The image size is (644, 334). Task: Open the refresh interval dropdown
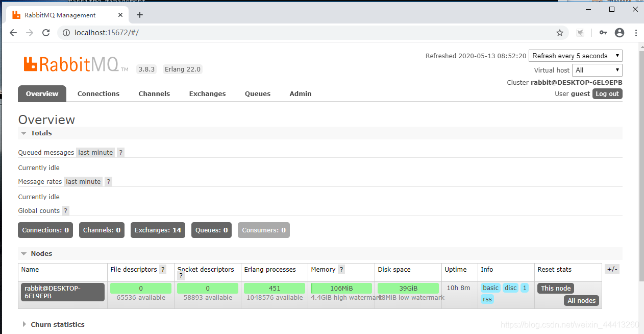(576, 56)
